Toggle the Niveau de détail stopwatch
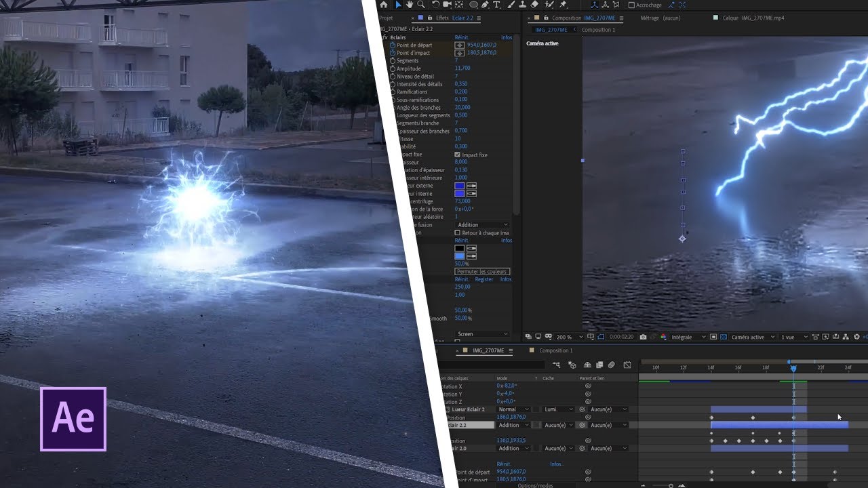 (393, 76)
